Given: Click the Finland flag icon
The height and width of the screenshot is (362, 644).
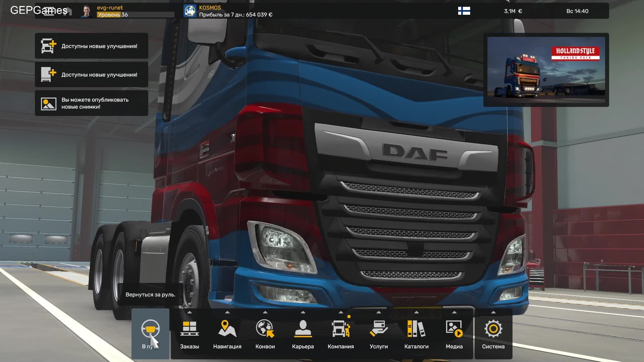Looking at the screenshot, I should coord(464,11).
